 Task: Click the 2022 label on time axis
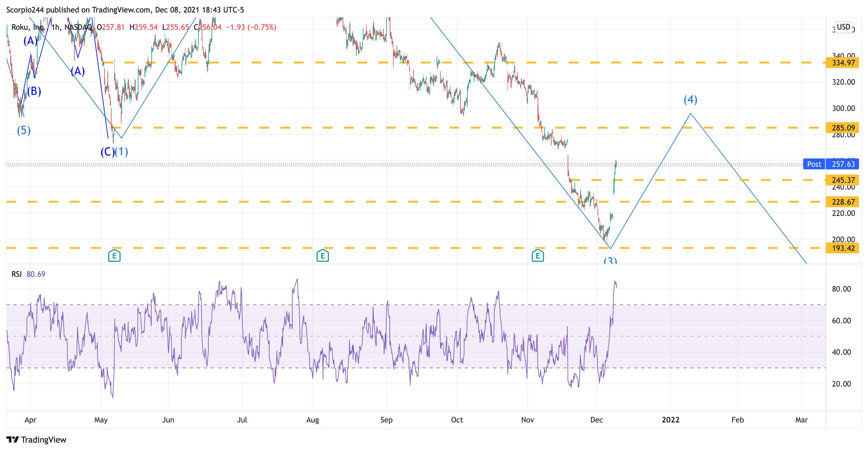(x=670, y=420)
